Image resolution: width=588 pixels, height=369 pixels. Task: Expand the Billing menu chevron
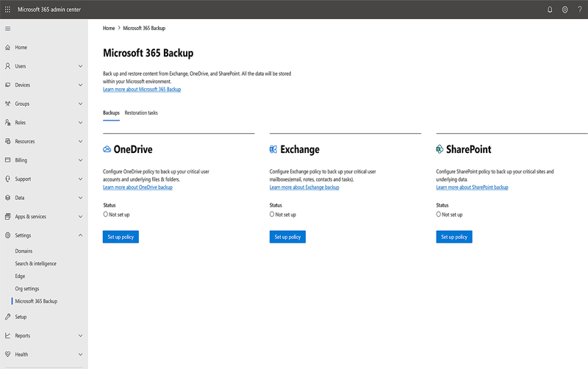click(x=80, y=160)
